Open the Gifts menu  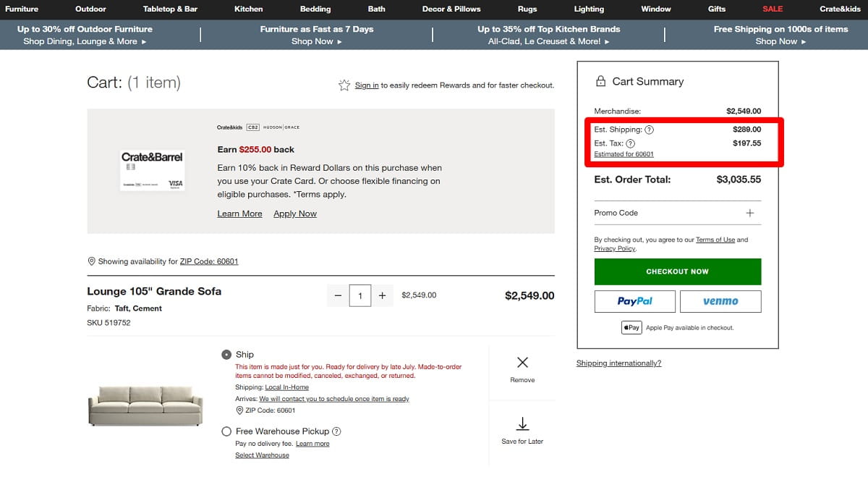(717, 9)
